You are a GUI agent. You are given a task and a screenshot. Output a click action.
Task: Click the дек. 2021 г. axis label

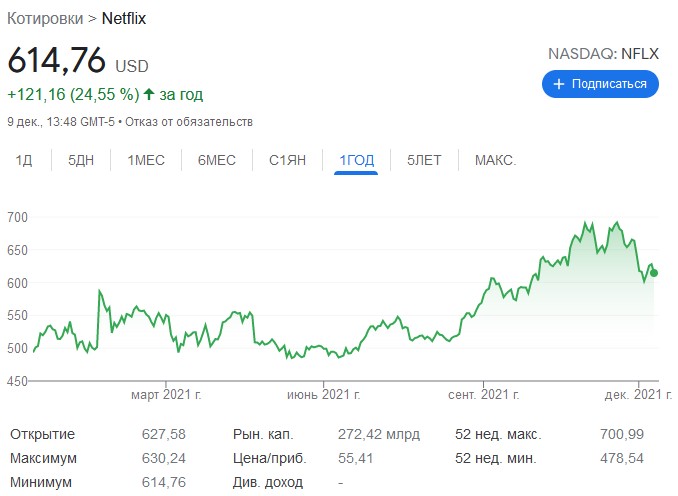point(638,395)
